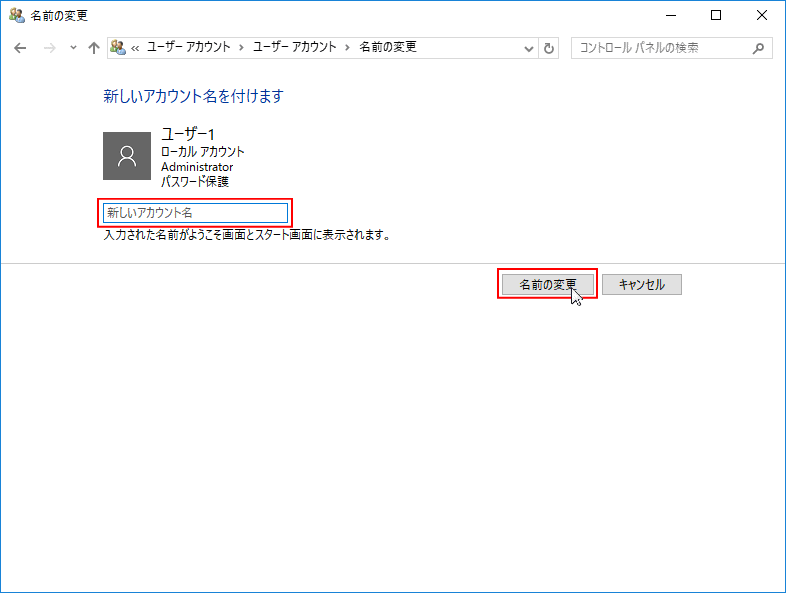Click the 新しいアカウント名を付けます heading

pos(193,96)
